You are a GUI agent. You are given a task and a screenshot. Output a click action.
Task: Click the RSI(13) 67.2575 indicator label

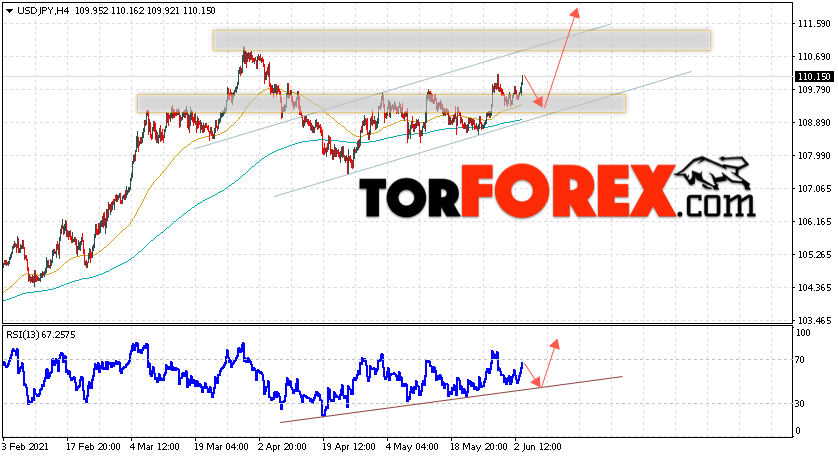(41, 335)
